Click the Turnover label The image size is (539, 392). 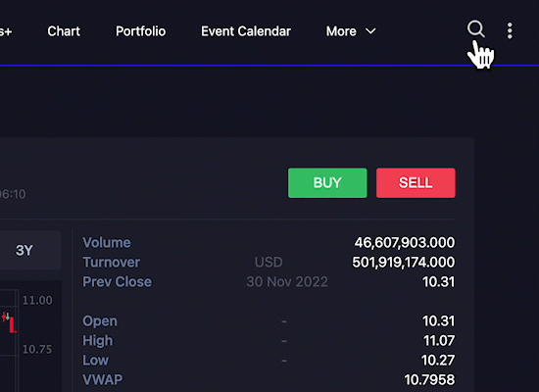click(111, 263)
